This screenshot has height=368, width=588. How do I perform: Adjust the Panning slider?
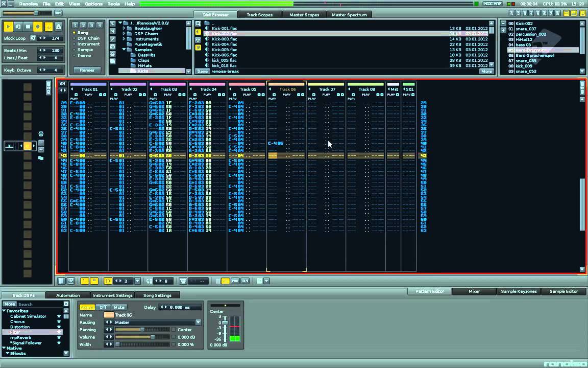pyautogui.click(x=142, y=330)
